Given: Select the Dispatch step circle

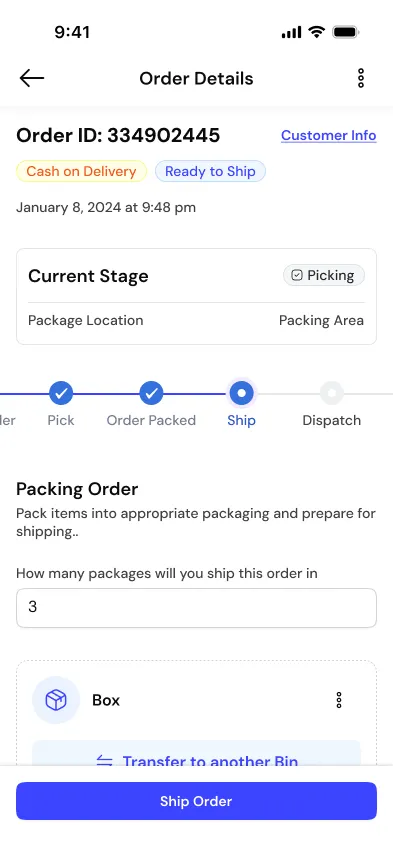Looking at the screenshot, I should coord(332,393).
